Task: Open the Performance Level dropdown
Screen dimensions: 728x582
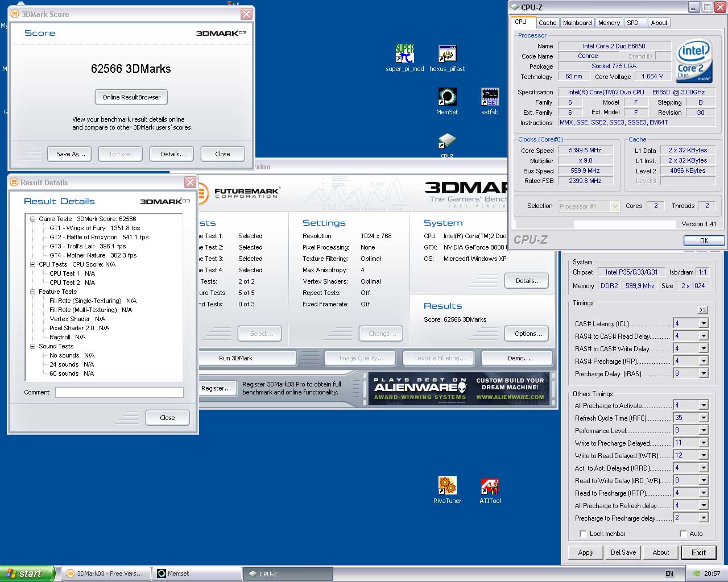Action: 704,430
